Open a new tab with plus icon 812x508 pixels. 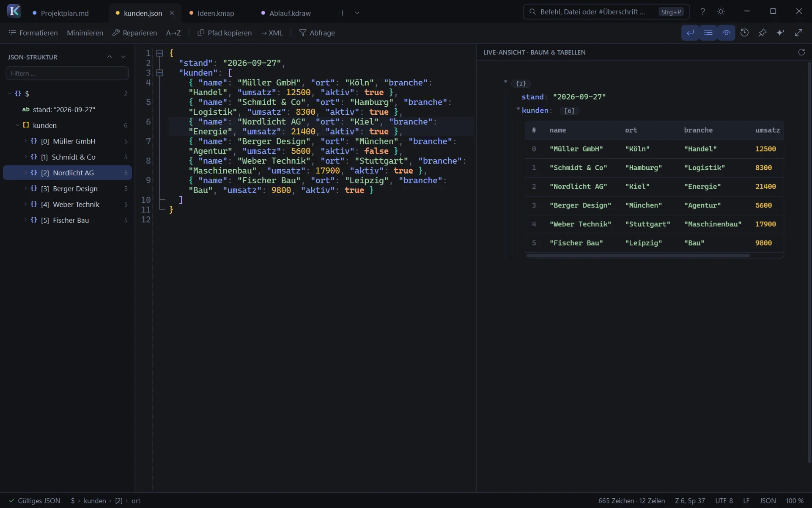pyautogui.click(x=342, y=13)
